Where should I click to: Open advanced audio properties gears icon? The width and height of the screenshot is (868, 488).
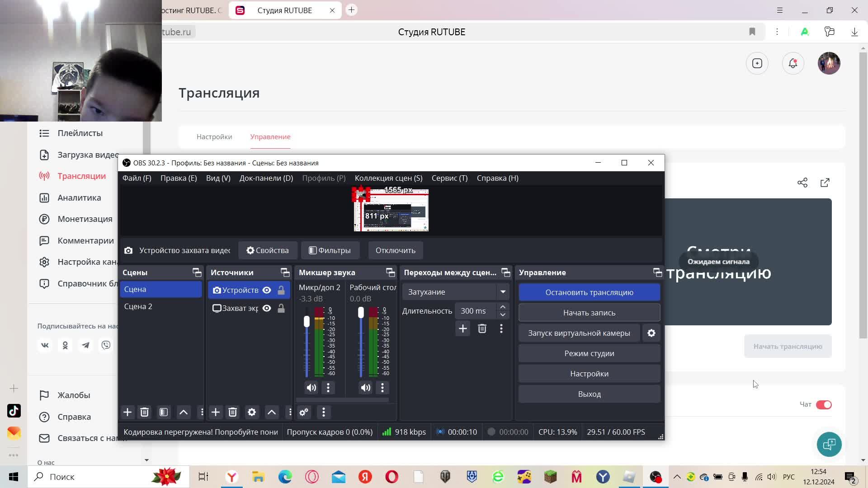click(x=304, y=412)
